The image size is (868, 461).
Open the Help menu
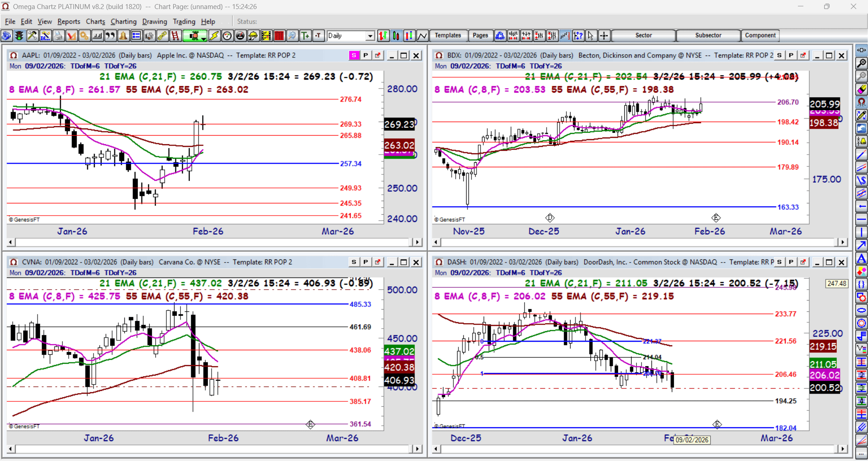(208, 21)
